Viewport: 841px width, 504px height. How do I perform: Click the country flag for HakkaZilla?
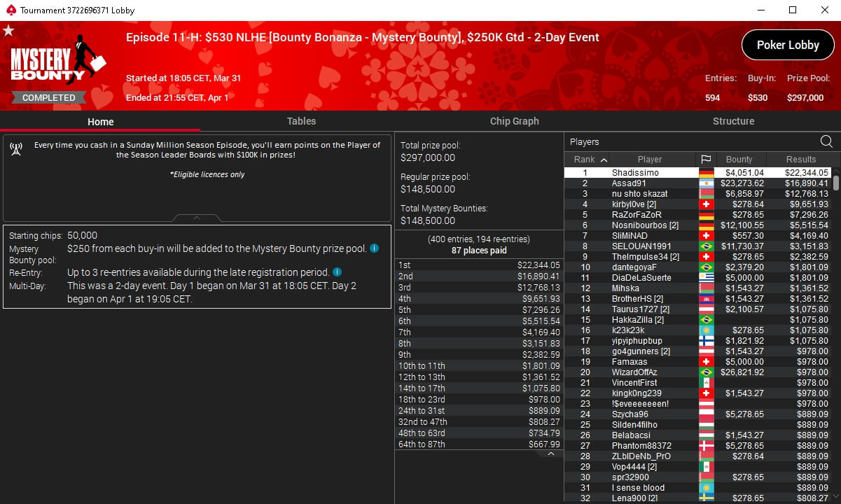[x=706, y=320]
